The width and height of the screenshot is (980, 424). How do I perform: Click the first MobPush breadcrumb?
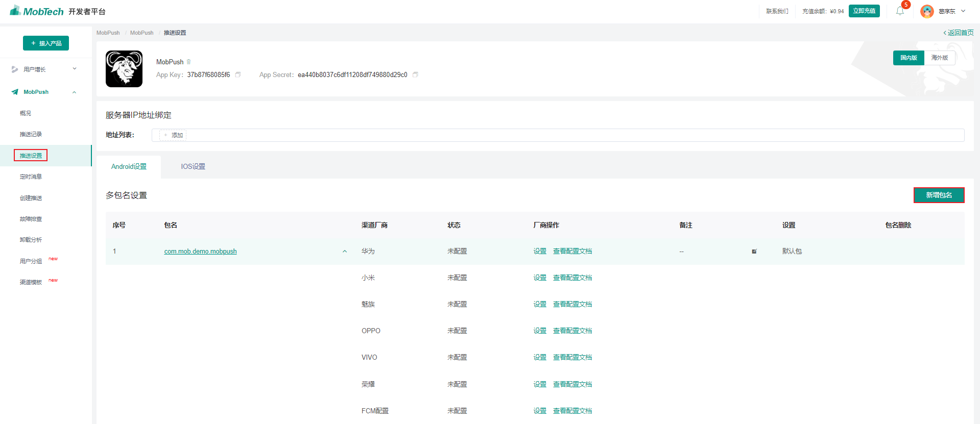108,33
